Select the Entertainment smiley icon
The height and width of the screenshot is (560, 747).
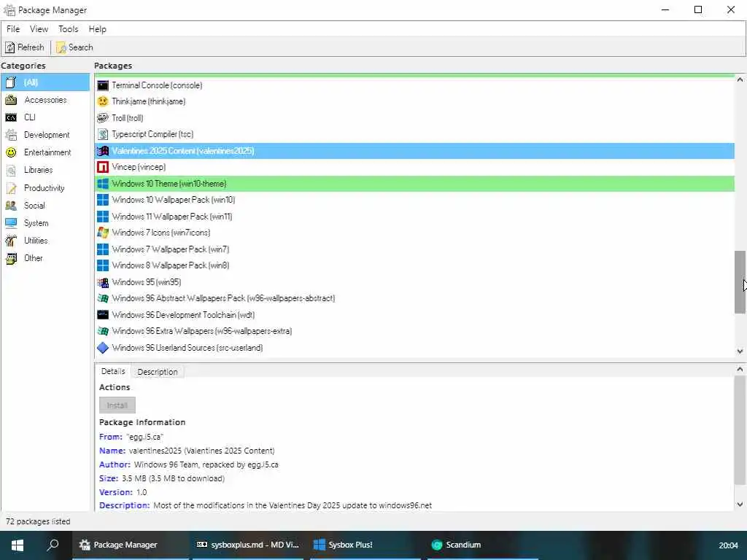click(11, 152)
